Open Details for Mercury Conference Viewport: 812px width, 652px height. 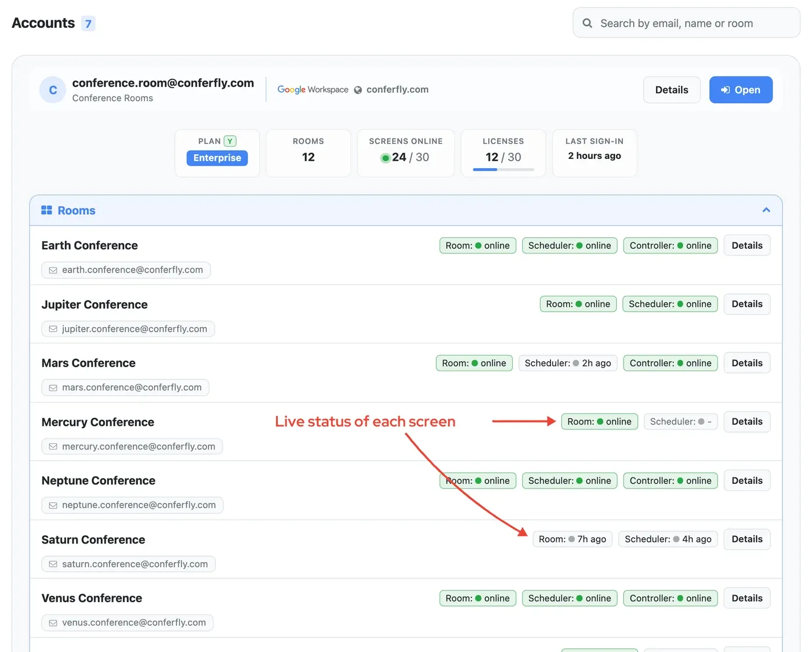pos(747,422)
